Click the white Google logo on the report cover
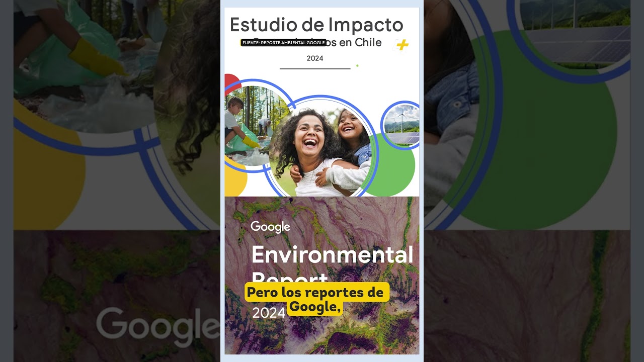 [270, 227]
